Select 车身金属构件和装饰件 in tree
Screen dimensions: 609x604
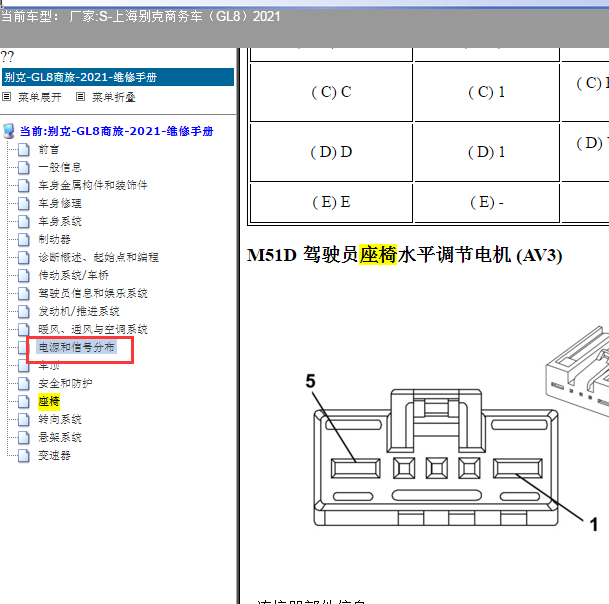[93, 185]
